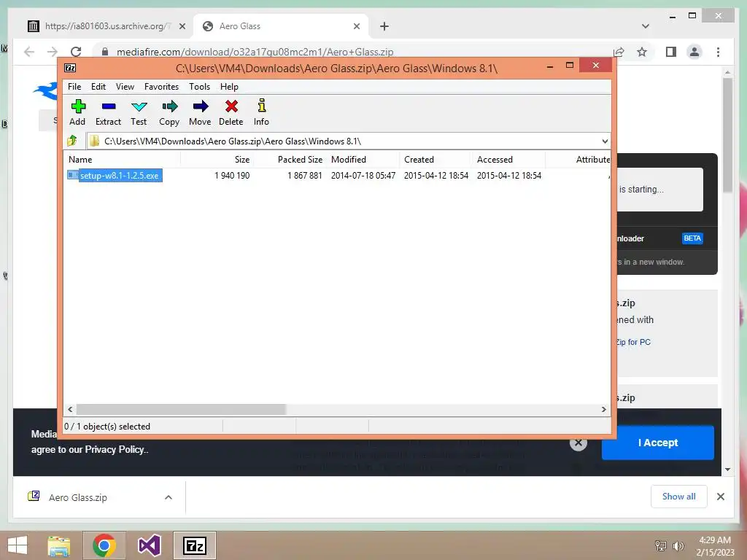Run the Test archive tool
Image resolution: width=747 pixels, height=560 pixels.
pyautogui.click(x=139, y=112)
